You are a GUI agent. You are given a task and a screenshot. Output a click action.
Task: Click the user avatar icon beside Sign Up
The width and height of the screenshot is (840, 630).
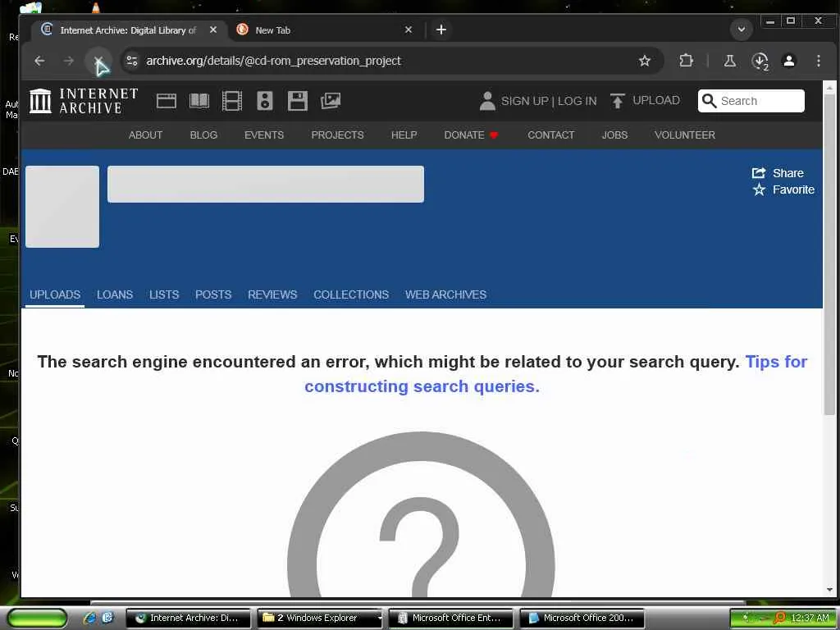tap(487, 101)
